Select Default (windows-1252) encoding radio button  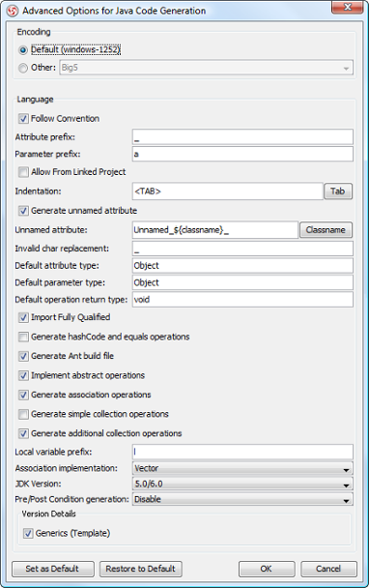coord(23,49)
